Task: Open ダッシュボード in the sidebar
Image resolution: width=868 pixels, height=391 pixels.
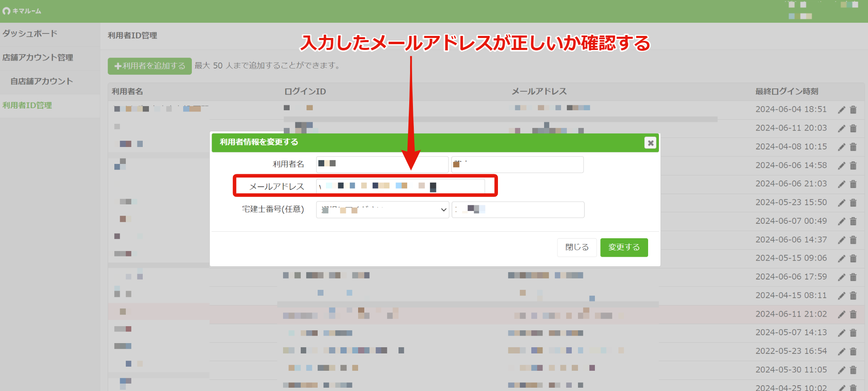Action: pos(30,33)
